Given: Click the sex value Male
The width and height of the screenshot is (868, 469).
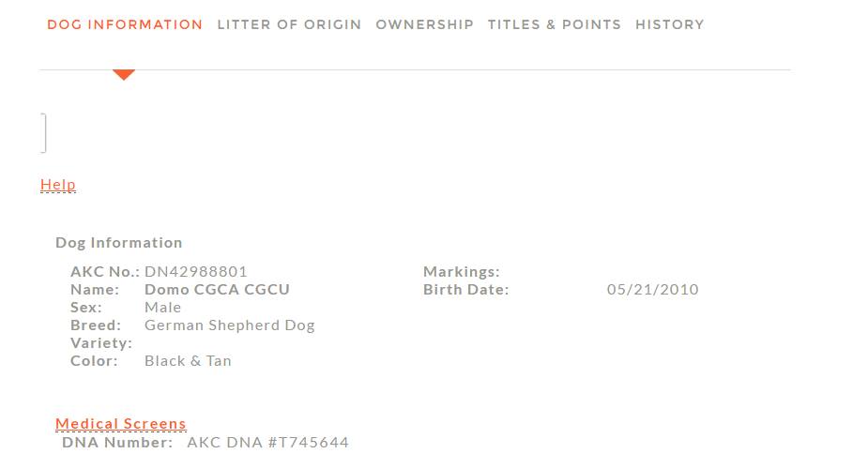Looking at the screenshot, I should click(x=163, y=308).
